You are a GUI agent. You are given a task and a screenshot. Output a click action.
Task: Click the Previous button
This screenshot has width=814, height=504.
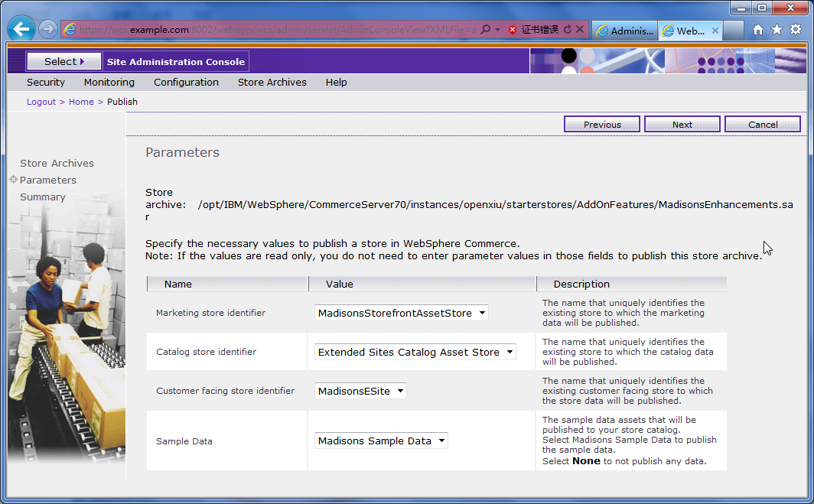601,124
